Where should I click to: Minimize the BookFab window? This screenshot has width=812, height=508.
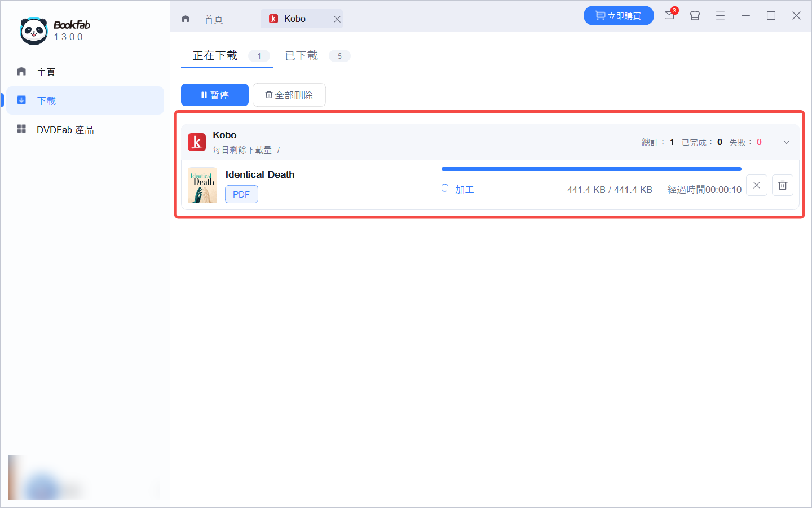tap(745, 16)
